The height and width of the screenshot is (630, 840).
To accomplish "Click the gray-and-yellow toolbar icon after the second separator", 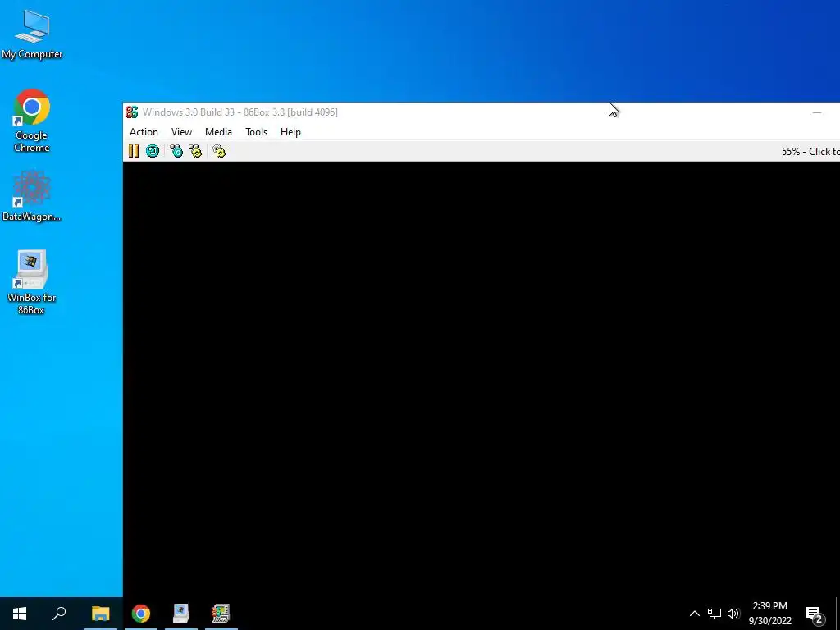I will (x=219, y=151).
